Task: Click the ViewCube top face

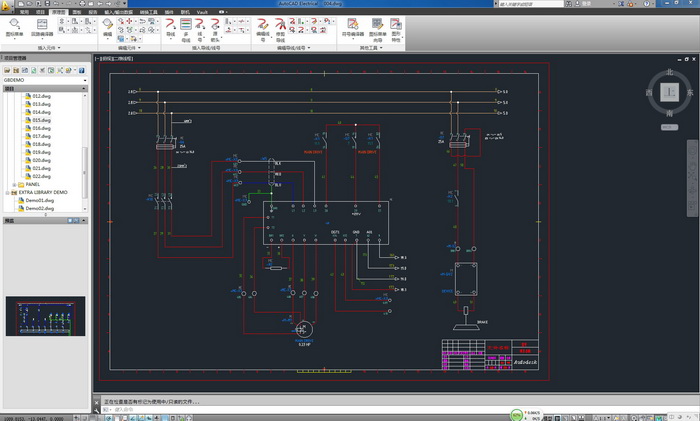Action: point(670,91)
